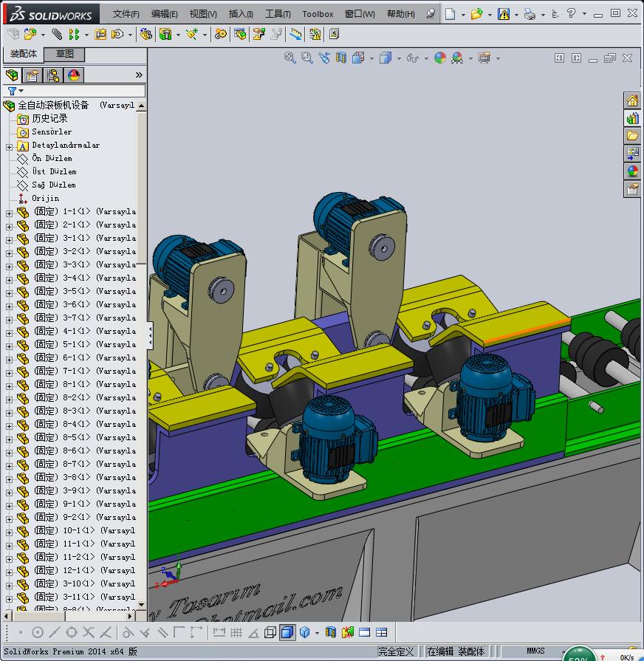Click the Edit Appearance color sphere icon
This screenshot has height=661, width=644.
tap(440, 58)
